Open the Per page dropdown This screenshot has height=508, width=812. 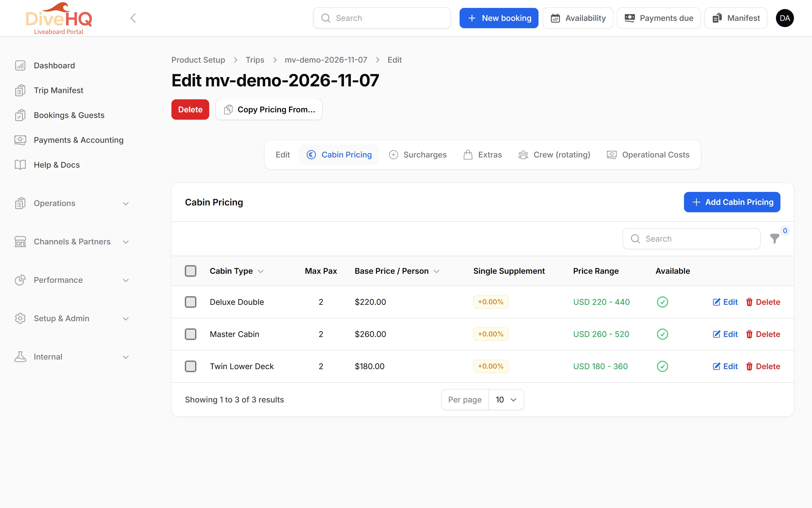coord(506,400)
